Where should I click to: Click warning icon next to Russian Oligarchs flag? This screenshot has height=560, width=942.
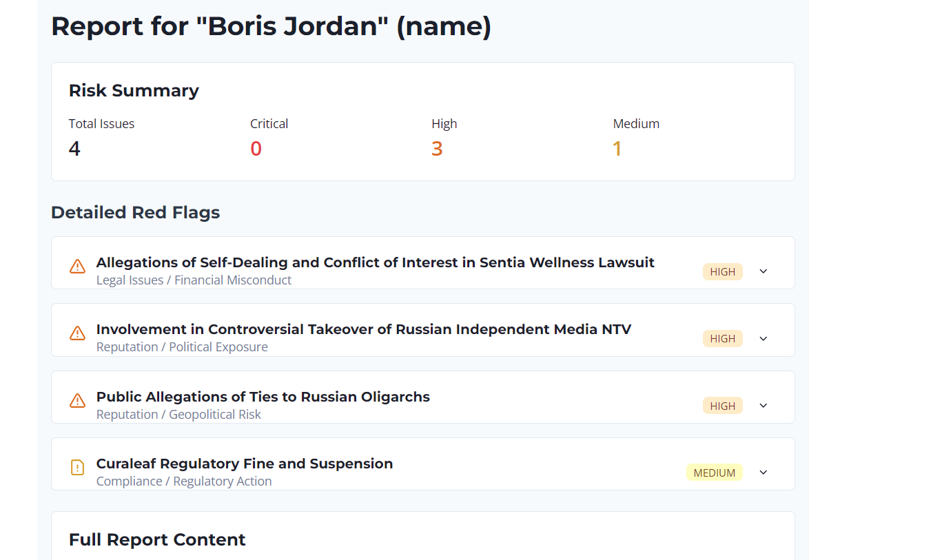click(77, 400)
